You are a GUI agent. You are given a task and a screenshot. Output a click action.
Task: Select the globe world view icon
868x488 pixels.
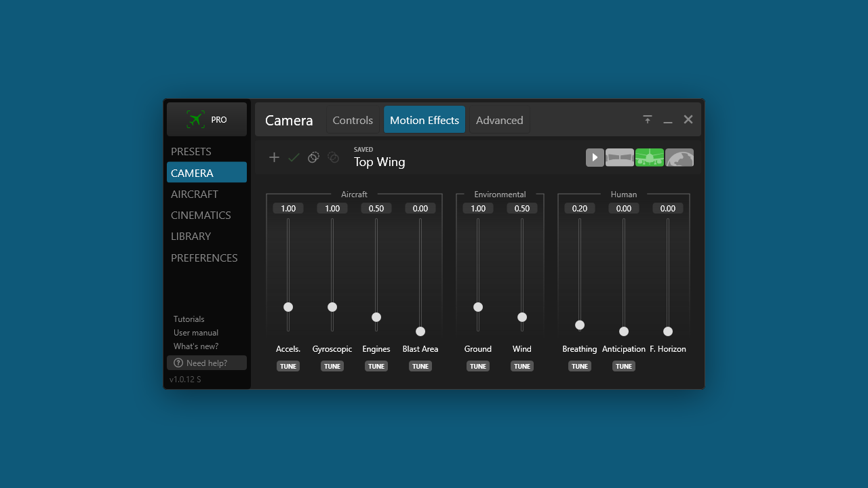point(679,157)
